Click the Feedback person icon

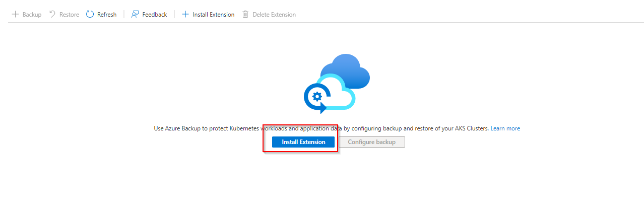[x=135, y=15]
